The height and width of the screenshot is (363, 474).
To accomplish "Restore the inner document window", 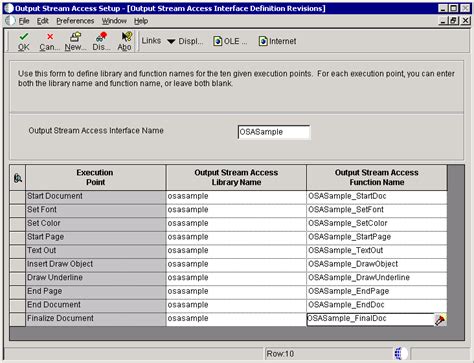I will [x=454, y=21].
